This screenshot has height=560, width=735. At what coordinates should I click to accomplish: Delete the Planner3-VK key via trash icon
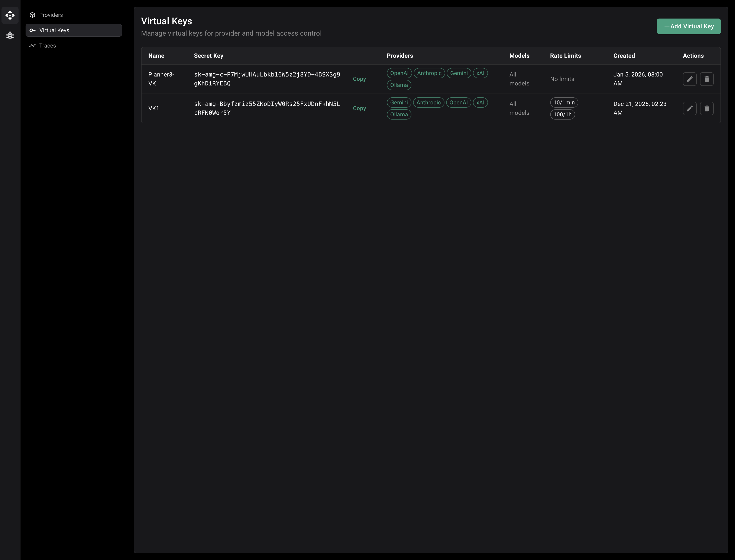707,79
